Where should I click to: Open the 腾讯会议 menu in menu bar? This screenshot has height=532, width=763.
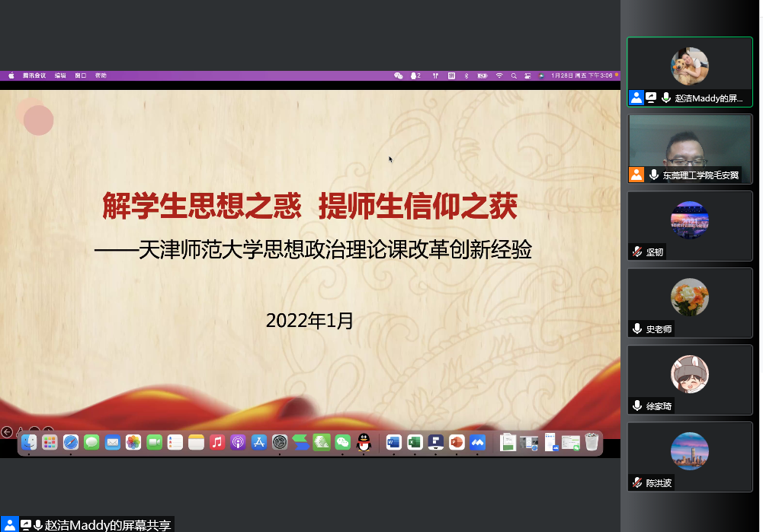click(34, 75)
